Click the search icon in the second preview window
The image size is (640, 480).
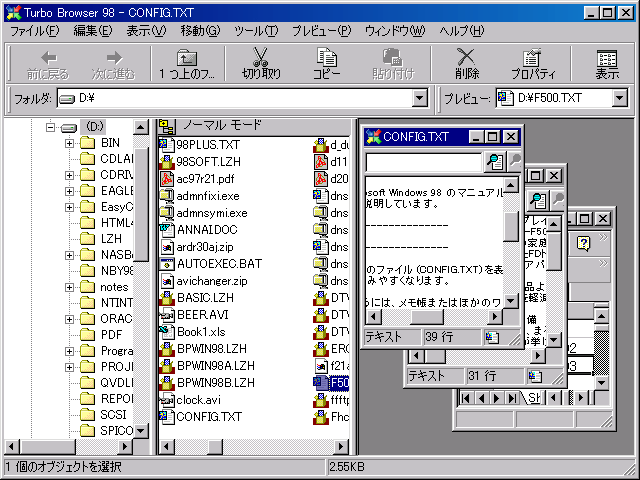(x=538, y=200)
